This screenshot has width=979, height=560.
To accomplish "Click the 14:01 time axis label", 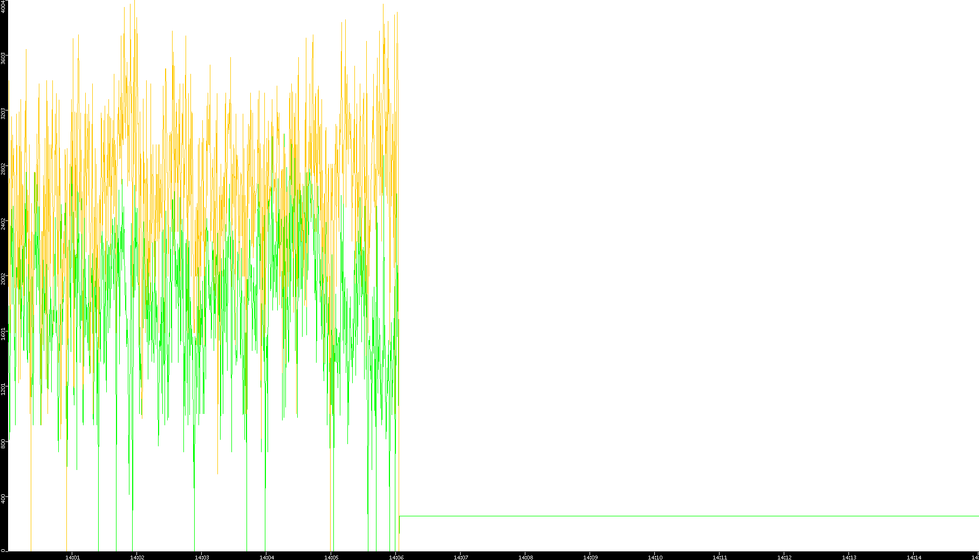I will click(x=72, y=557).
